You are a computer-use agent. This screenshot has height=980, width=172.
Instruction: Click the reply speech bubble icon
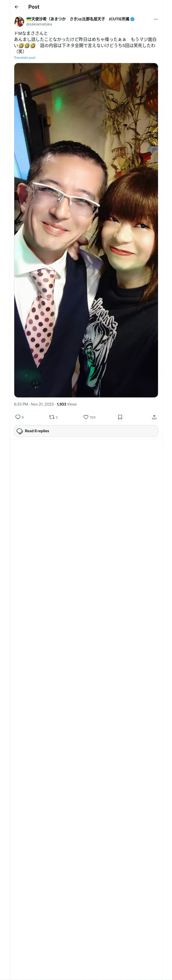[x=18, y=417]
